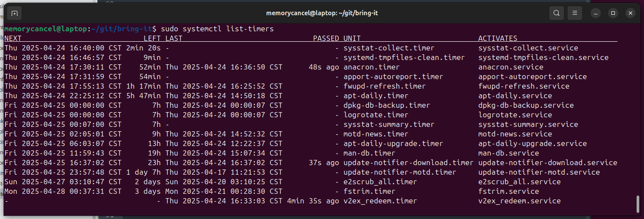Image resolution: width=644 pixels, height=219 pixels.
Task: Click the ACTIVATES column header
Action: click(x=498, y=38)
